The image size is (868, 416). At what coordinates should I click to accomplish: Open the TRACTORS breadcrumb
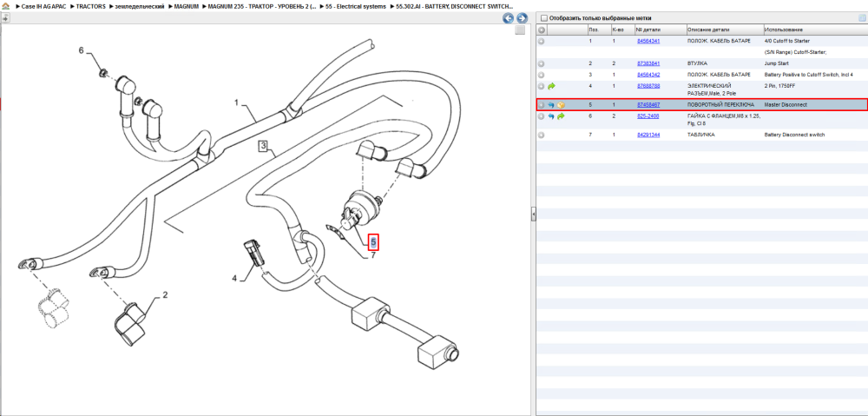91,7
